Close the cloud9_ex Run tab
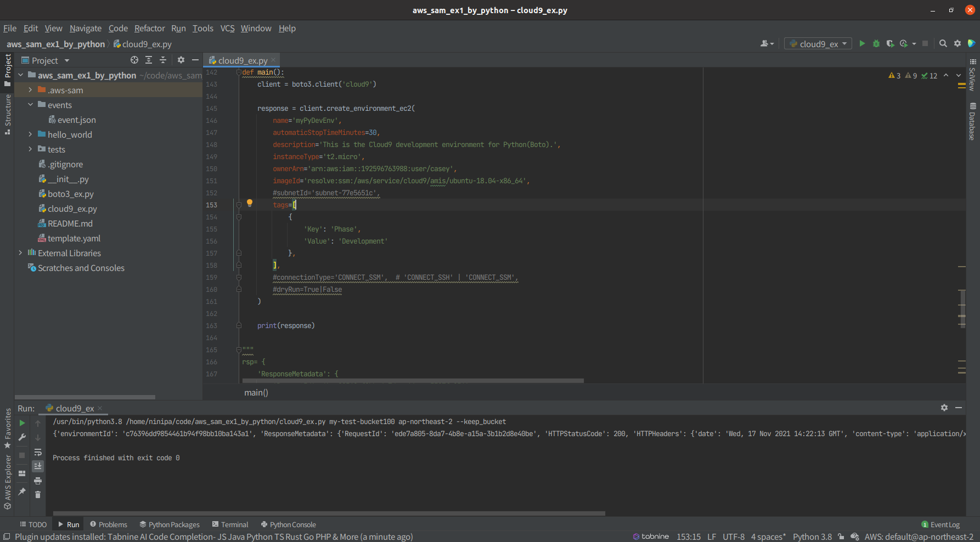Image resolution: width=980 pixels, height=542 pixels. pos(100,408)
